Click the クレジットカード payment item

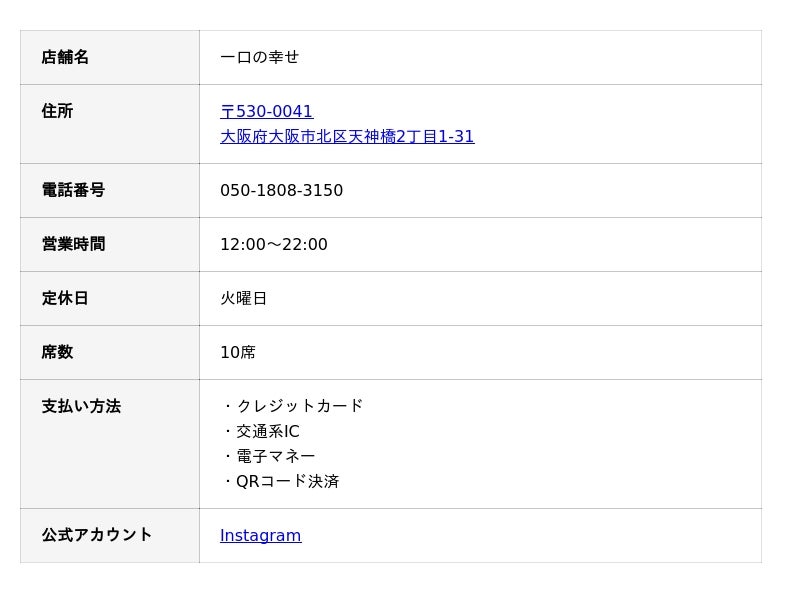[299, 406]
